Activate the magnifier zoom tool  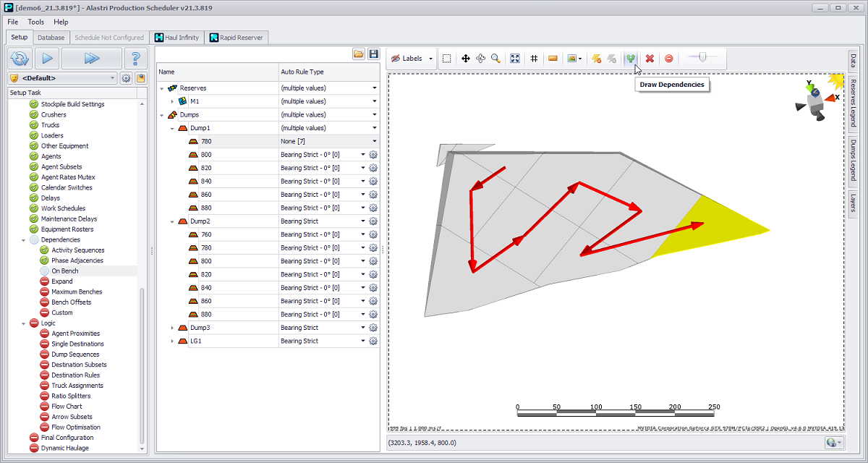(x=495, y=59)
